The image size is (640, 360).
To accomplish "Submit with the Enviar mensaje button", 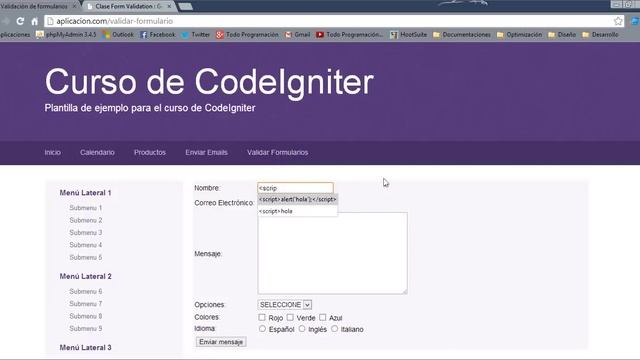I will (221, 342).
